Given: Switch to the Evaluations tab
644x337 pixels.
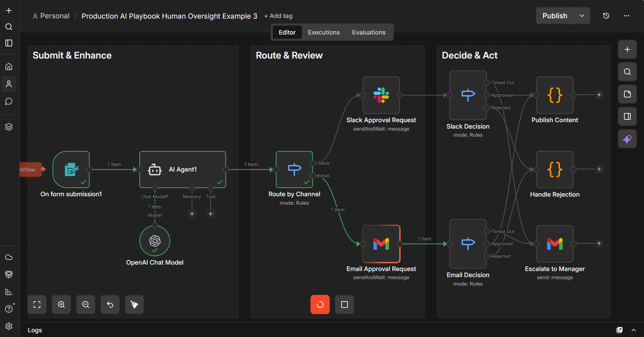Looking at the screenshot, I should (x=369, y=32).
